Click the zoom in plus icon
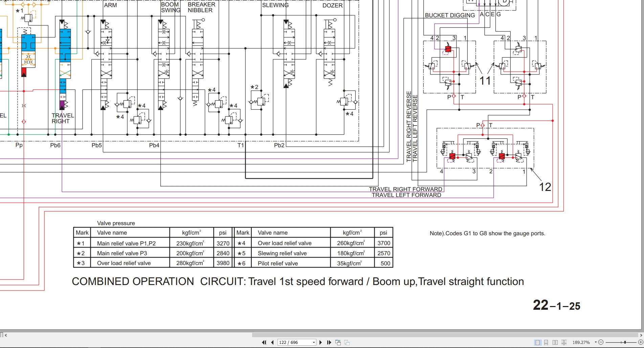This screenshot has height=348, width=644. 640,343
